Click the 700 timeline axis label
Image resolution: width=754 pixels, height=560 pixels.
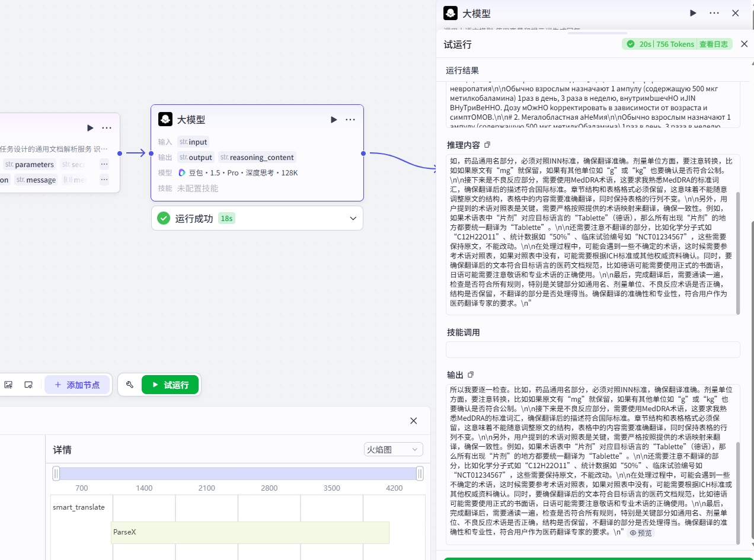82,488
